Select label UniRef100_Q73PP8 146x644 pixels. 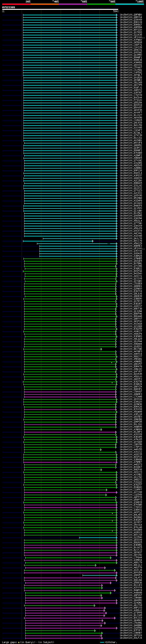pyautogui.click(x=131, y=613)
